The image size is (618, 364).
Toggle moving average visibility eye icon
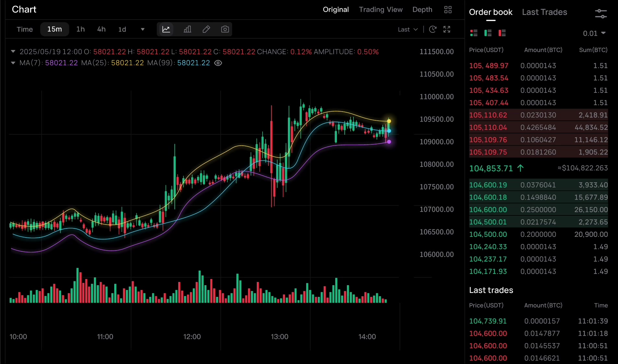tap(218, 63)
